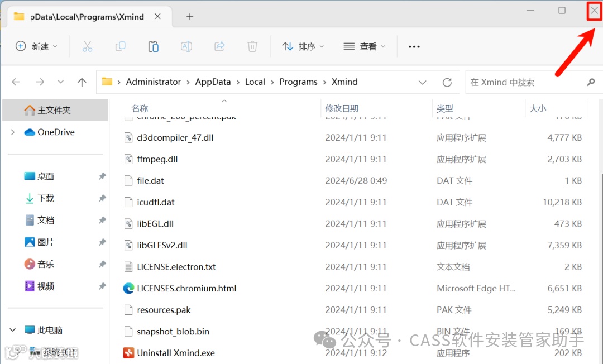Open 下载 (Downloads) quick access item
The width and height of the screenshot is (603, 364).
(39, 198)
